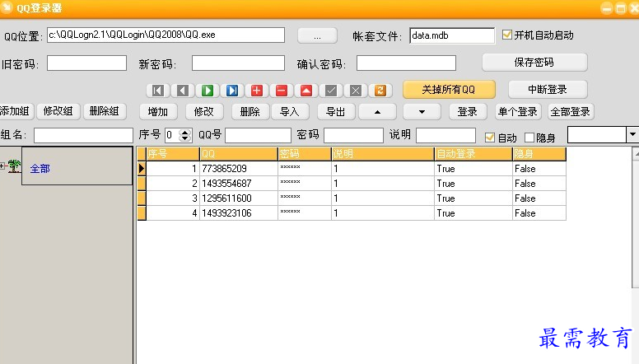639x364 pixels.
Task: Select QQ cell 773865209
Action: point(239,168)
